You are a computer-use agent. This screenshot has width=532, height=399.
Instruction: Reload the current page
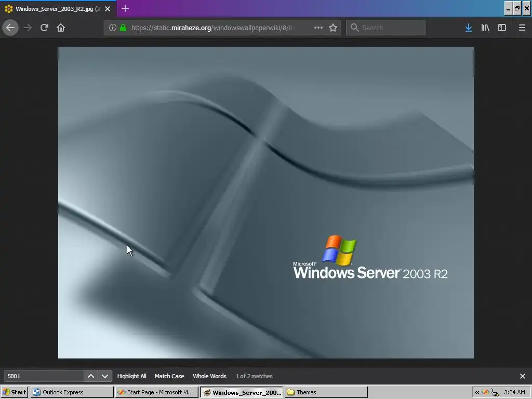click(44, 28)
